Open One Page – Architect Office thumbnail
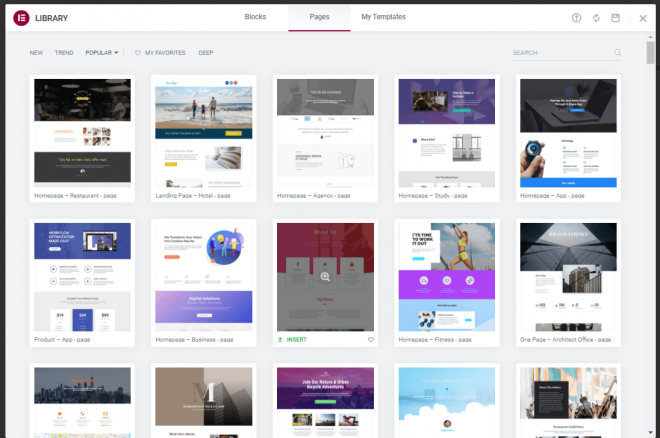 (x=568, y=277)
